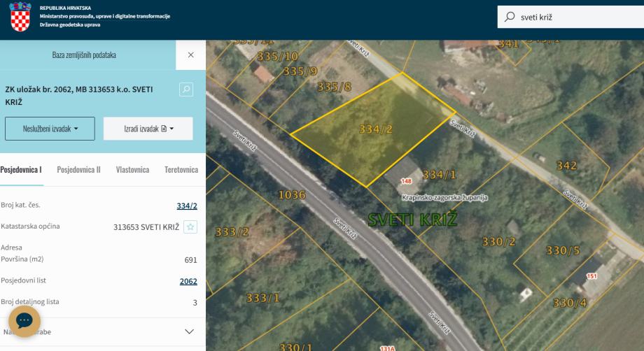Click the Krapinsko-zagorska županija map label

pyautogui.click(x=444, y=198)
